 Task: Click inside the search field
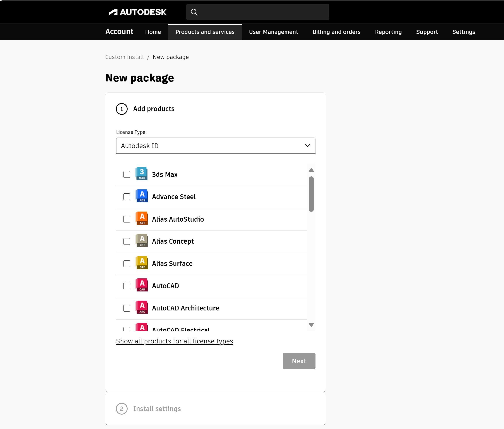(x=258, y=12)
